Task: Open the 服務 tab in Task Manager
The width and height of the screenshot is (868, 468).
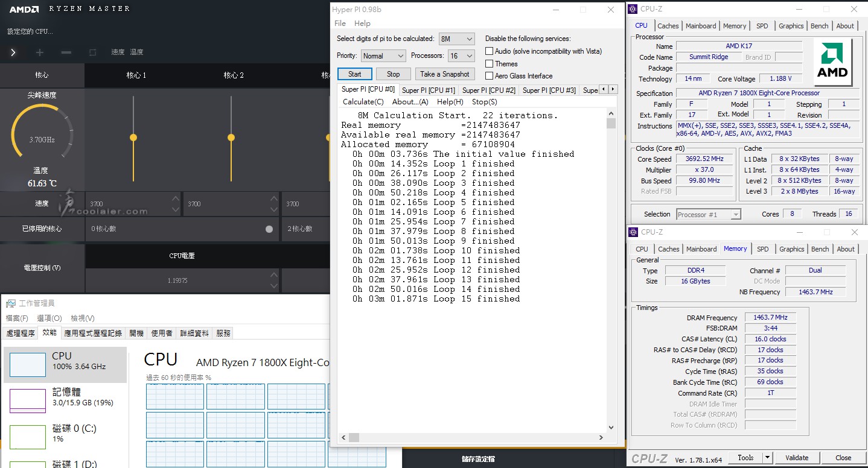Action: [x=223, y=333]
